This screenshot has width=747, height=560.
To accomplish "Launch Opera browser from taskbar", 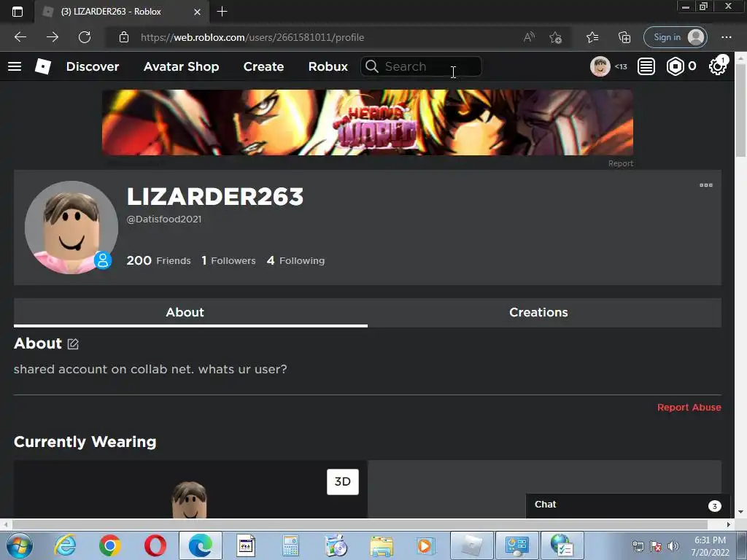I will click(155, 545).
